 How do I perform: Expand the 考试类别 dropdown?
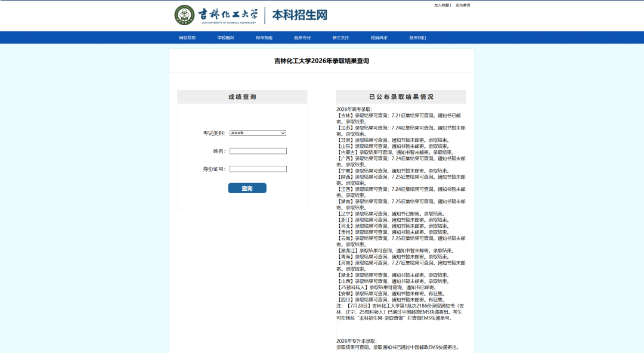click(x=258, y=133)
